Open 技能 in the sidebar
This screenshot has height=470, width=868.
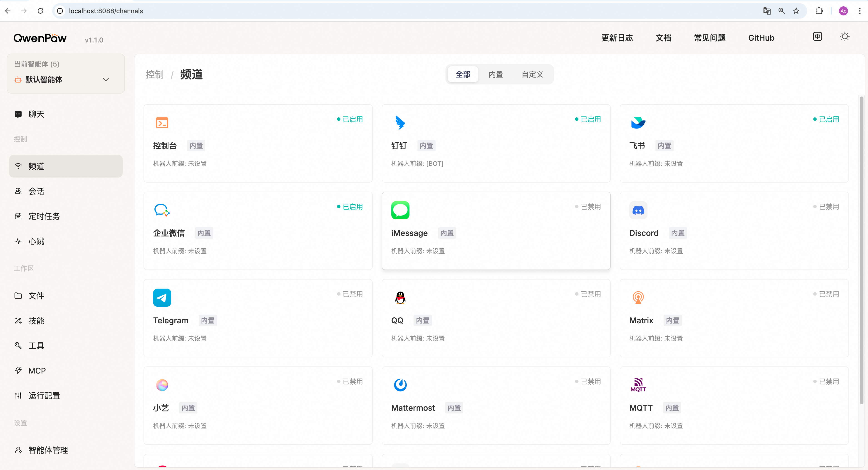(x=66, y=320)
